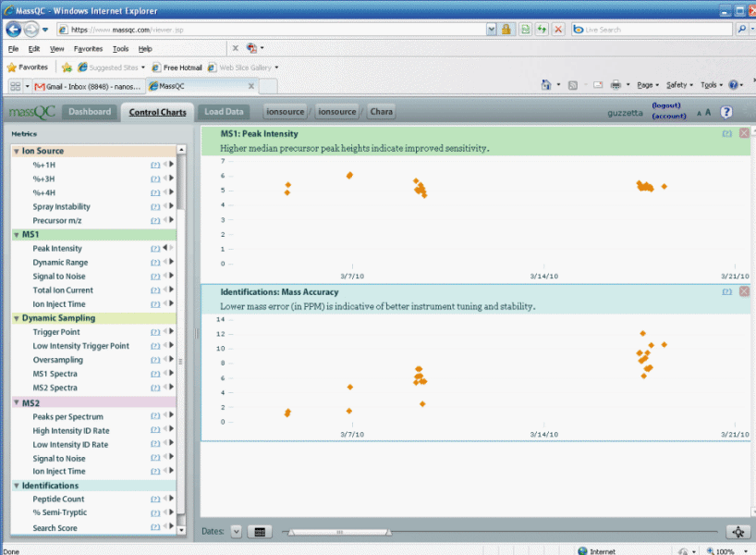The width and height of the screenshot is (756, 555).
Task: Add the Spray Instability chart arrow
Action: pyautogui.click(x=171, y=206)
